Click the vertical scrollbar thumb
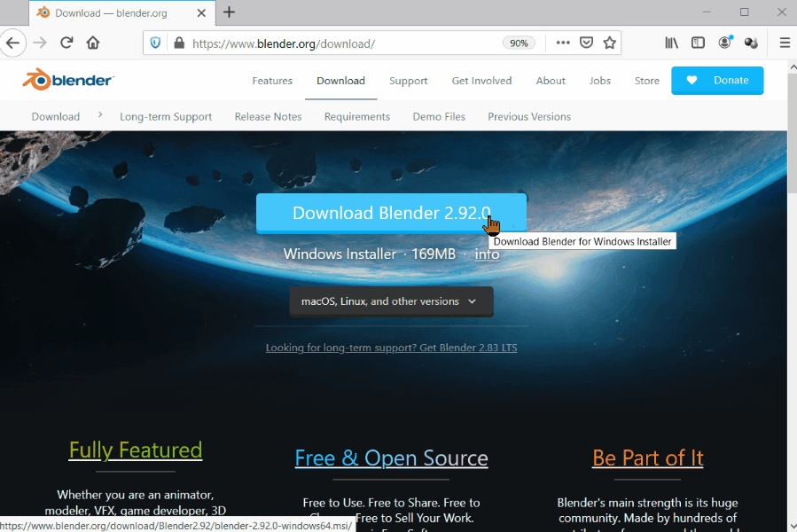This screenshot has height=532, width=797. pyautogui.click(x=793, y=134)
